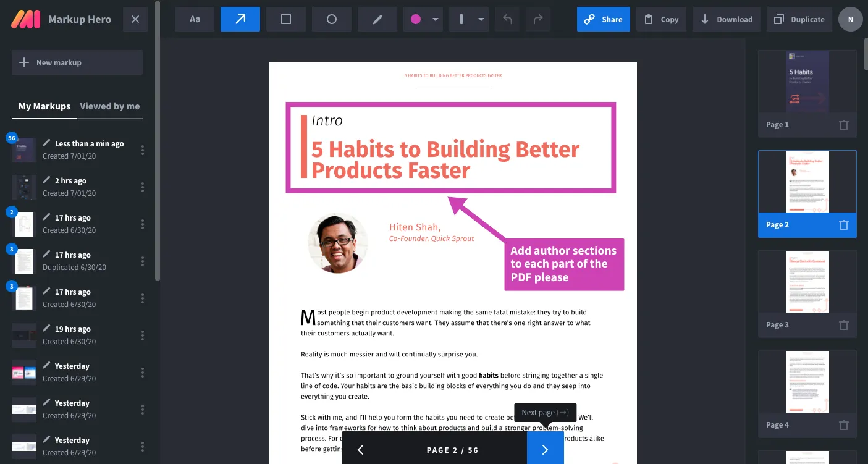
Task: Close the left sidebar with the X
Action: tap(135, 19)
